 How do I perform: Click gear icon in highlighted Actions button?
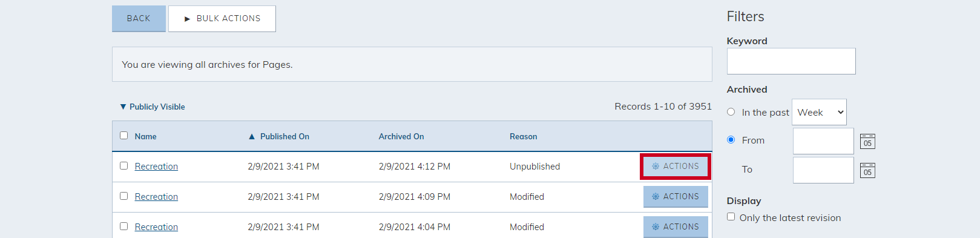tap(656, 166)
